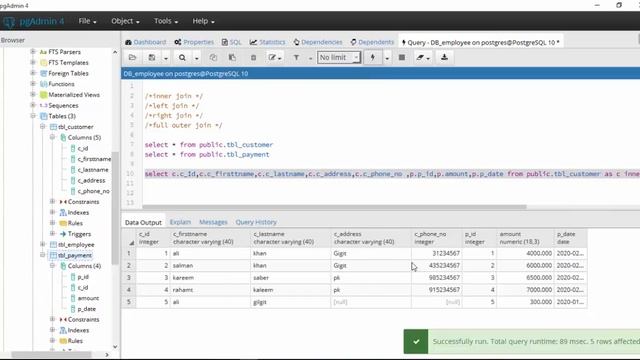Select tbl_customer table icon in tree

coord(53,127)
